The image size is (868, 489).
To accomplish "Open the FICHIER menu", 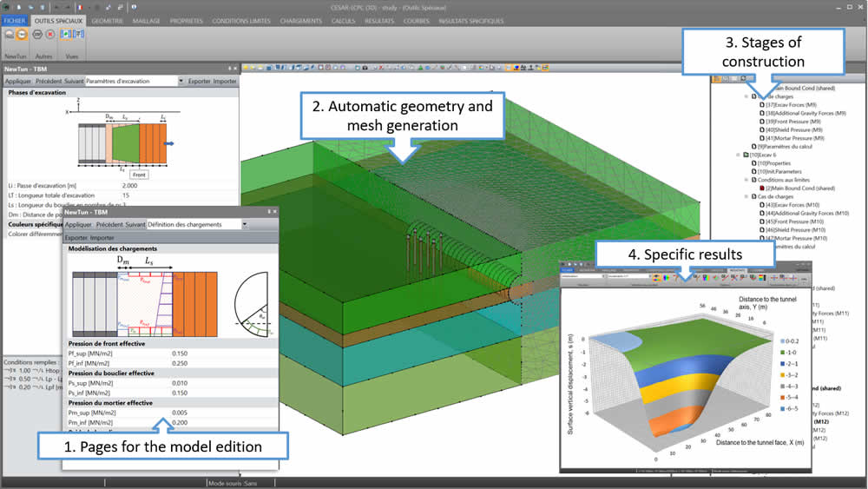I will [x=15, y=21].
